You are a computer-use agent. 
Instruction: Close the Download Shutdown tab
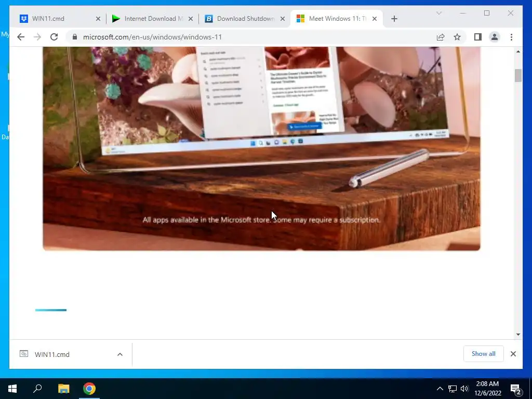[x=283, y=19]
